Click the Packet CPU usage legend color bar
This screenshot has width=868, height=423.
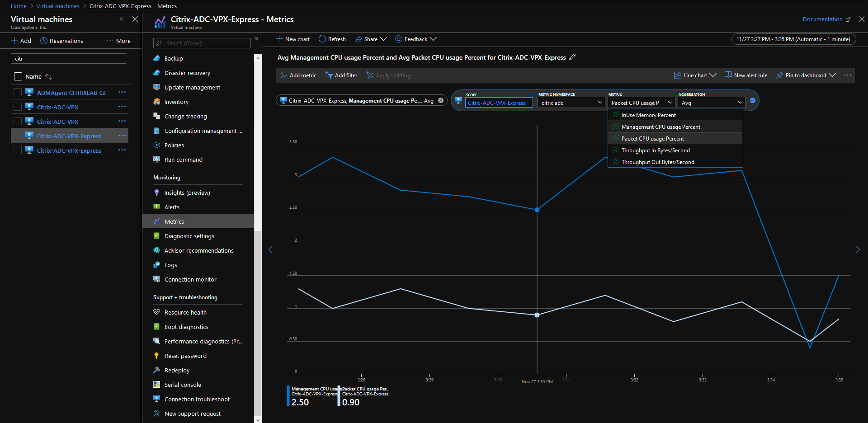339,396
